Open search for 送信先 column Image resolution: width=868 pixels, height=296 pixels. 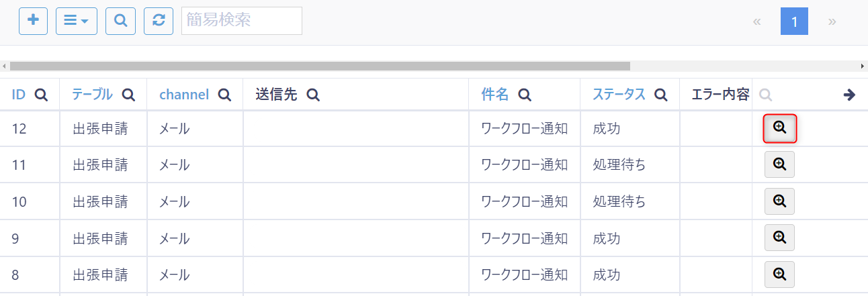312,95
